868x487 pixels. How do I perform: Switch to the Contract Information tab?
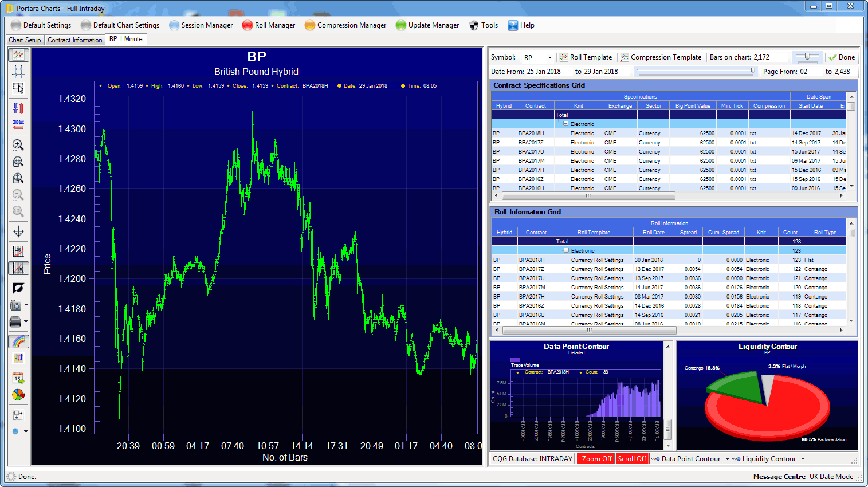point(75,40)
